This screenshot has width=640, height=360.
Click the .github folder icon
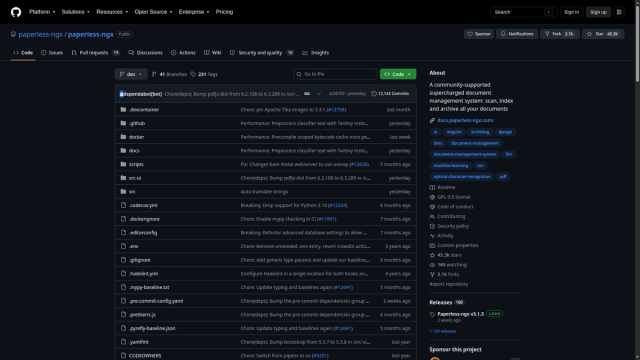click(x=123, y=123)
